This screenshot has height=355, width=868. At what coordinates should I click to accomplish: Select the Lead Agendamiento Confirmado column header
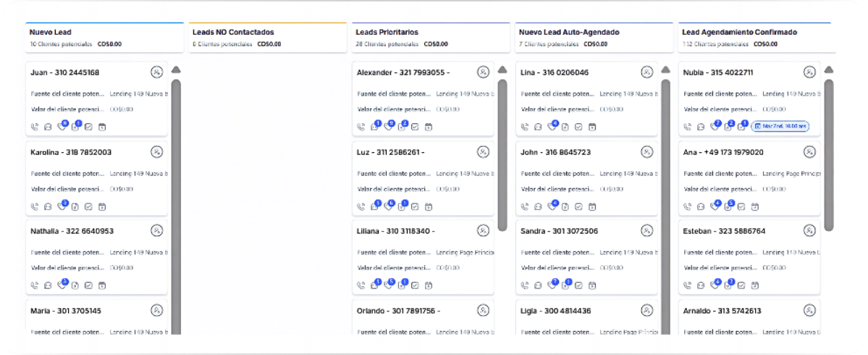point(757,38)
